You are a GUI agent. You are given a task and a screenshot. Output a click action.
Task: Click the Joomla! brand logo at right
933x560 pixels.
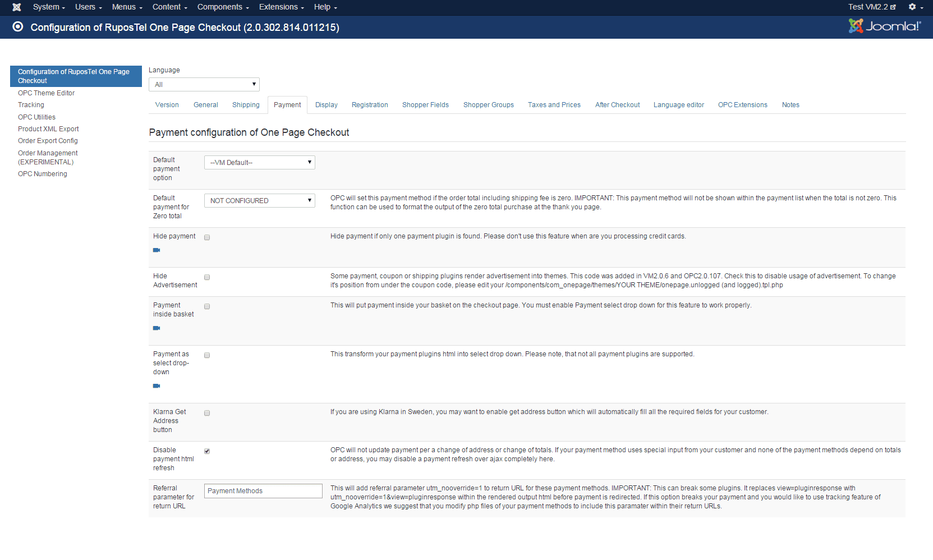coord(885,26)
